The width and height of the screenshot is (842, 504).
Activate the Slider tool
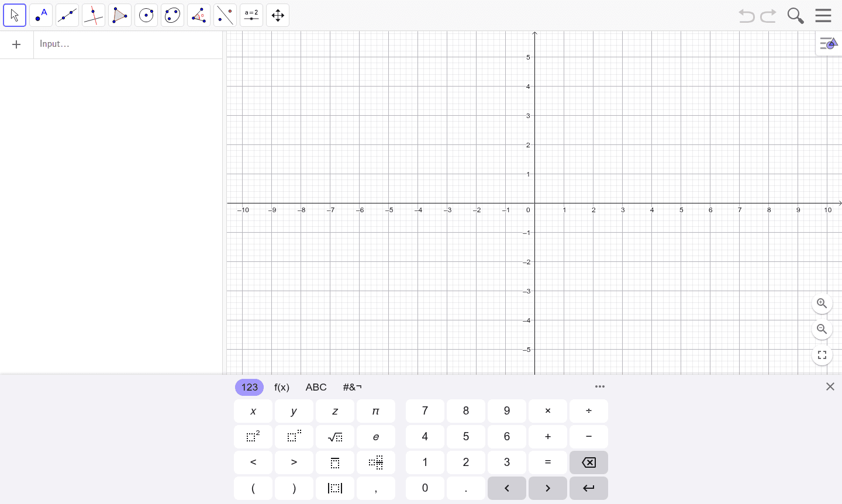251,15
